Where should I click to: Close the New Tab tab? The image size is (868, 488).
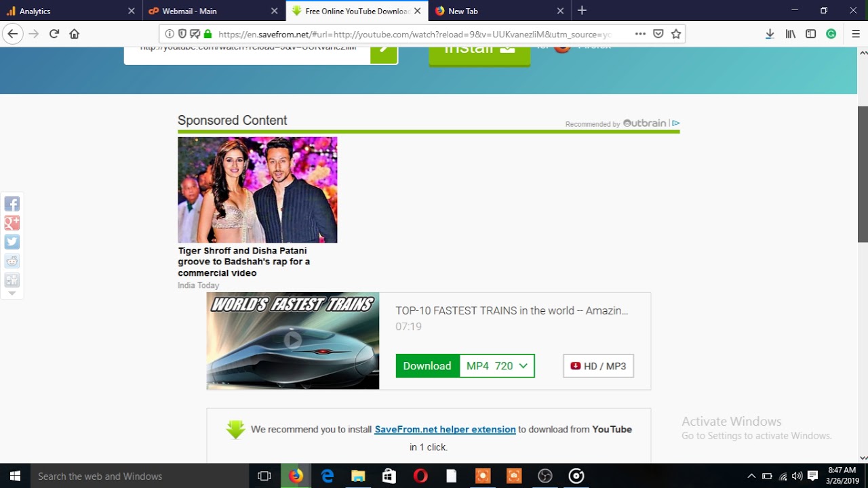tap(560, 11)
